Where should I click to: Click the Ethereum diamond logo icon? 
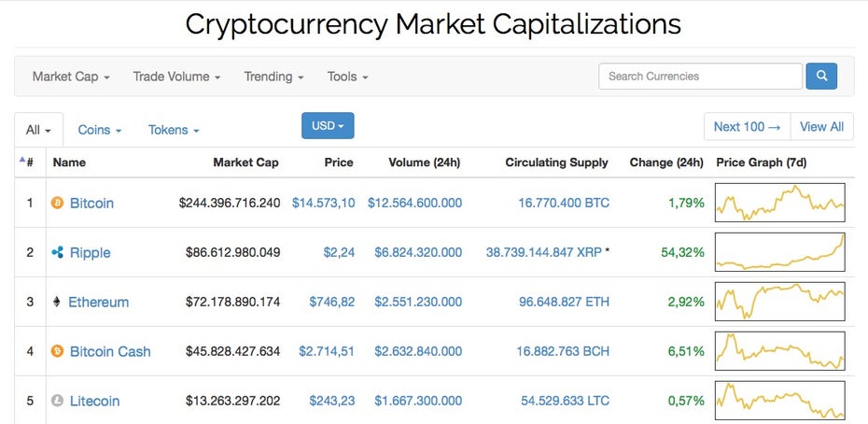56,302
